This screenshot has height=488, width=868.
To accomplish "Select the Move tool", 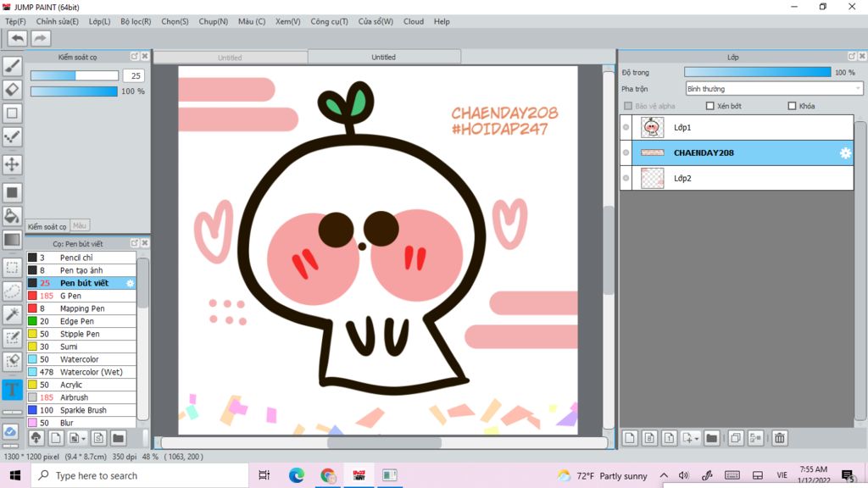I will point(12,164).
